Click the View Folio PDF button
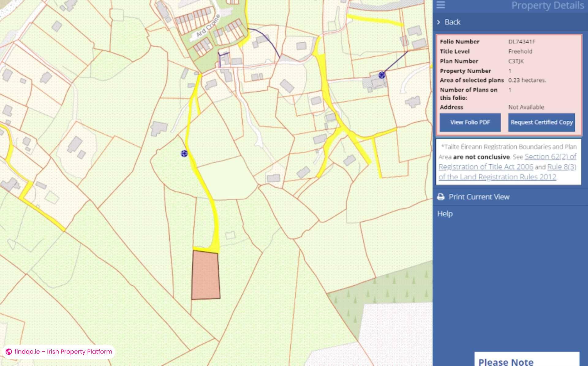Image resolution: width=588 pixels, height=366 pixels. (x=470, y=122)
